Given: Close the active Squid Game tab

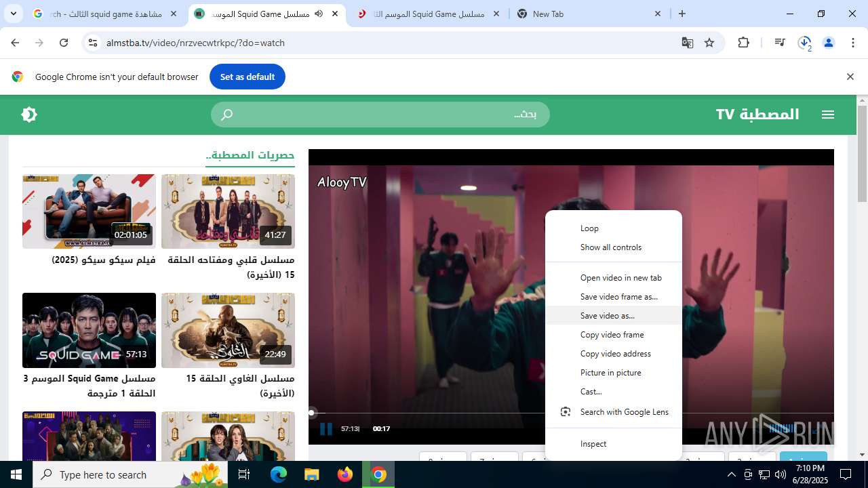Looking at the screenshot, I should [x=335, y=14].
